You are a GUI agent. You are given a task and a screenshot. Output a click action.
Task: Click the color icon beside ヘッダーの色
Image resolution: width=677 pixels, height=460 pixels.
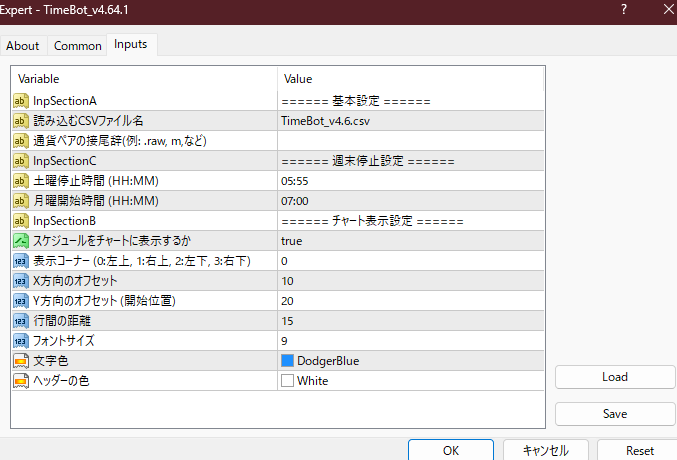[21, 381]
